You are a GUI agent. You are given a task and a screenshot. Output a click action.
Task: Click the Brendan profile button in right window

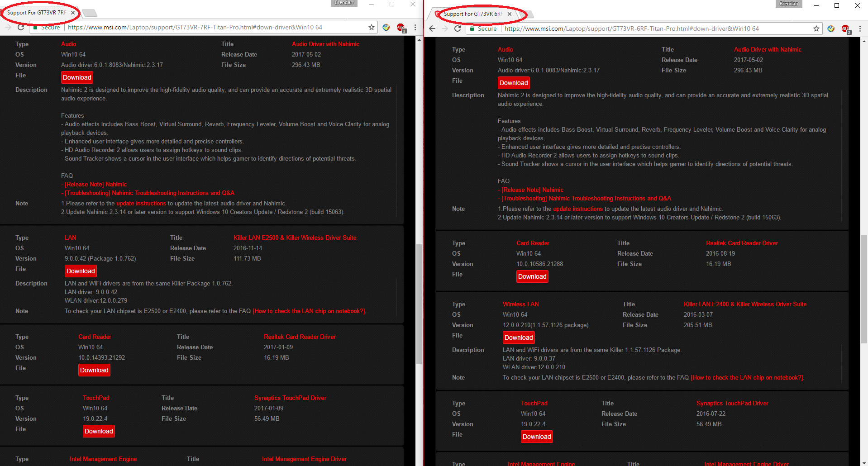788,4
